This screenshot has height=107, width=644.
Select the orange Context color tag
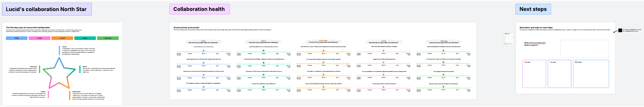pos(62,38)
